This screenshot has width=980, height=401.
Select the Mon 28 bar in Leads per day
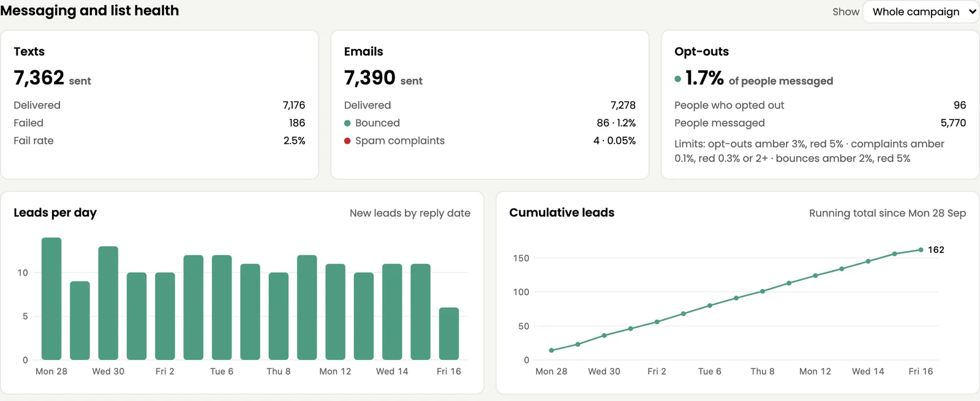[x=51, y=298]
